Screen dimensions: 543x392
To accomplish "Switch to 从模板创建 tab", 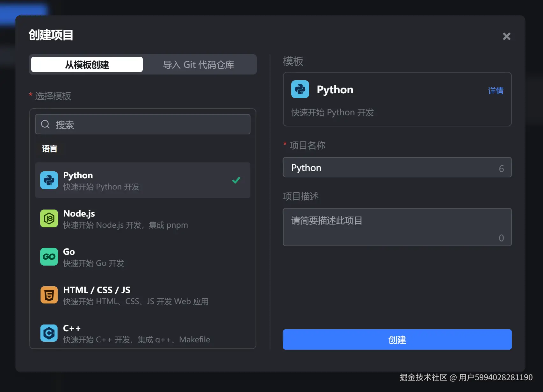I will (x=87, y=65).
